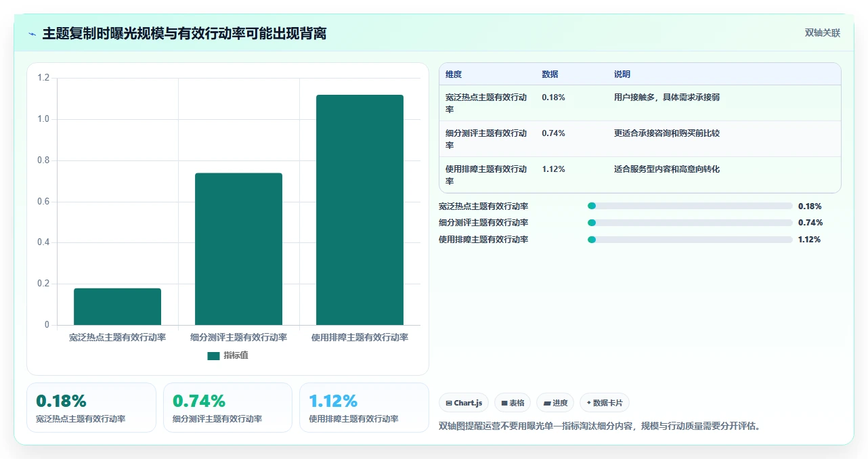Click the progress bar for 使用排障主题有效行动率

[690, 240]
